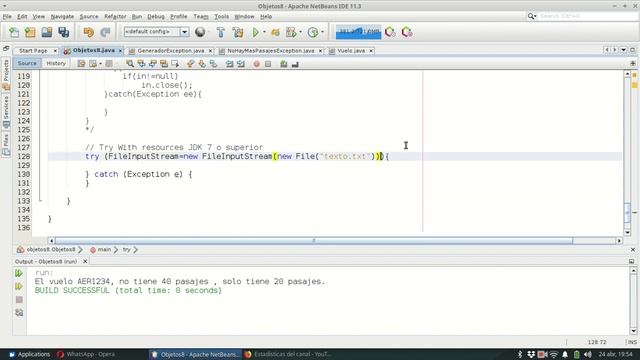The height and width of the screenshot is (360, 640).
Task: Close the Objetos8.java tab
Action: click(120, 51)
